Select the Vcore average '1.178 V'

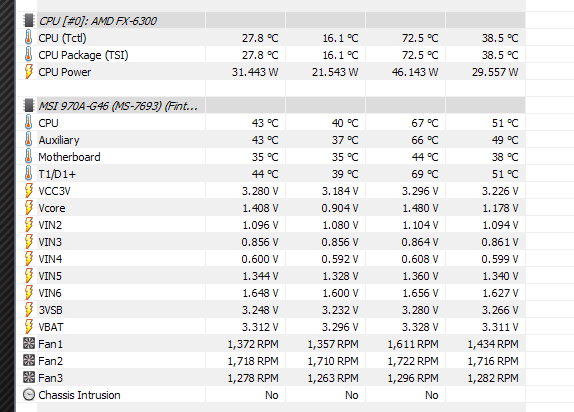[500, 208]
